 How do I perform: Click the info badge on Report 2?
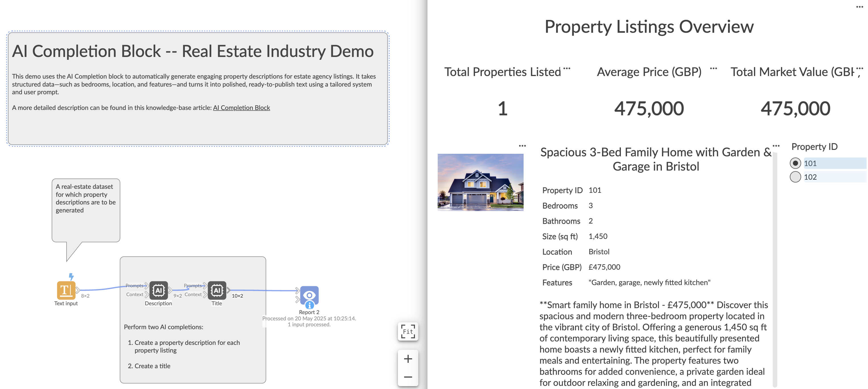pyautogui.click(x=309, y=305)
